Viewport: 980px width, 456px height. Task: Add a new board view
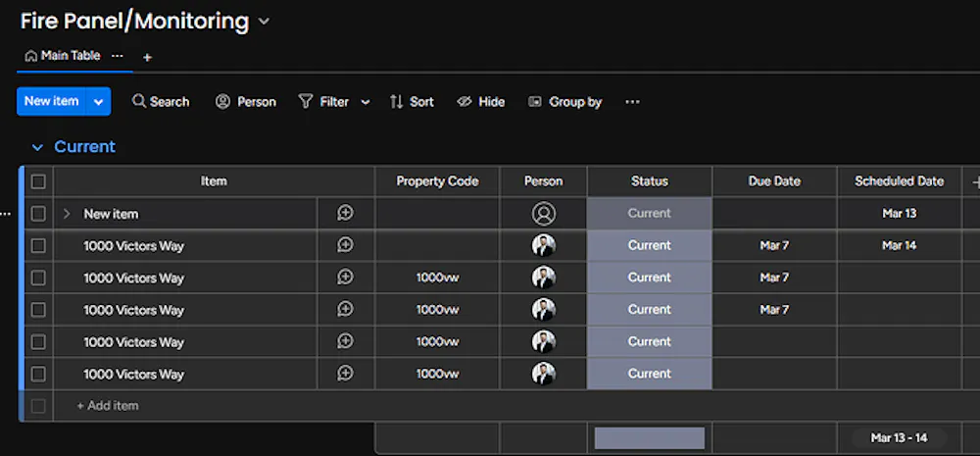[x=147, y=58]
